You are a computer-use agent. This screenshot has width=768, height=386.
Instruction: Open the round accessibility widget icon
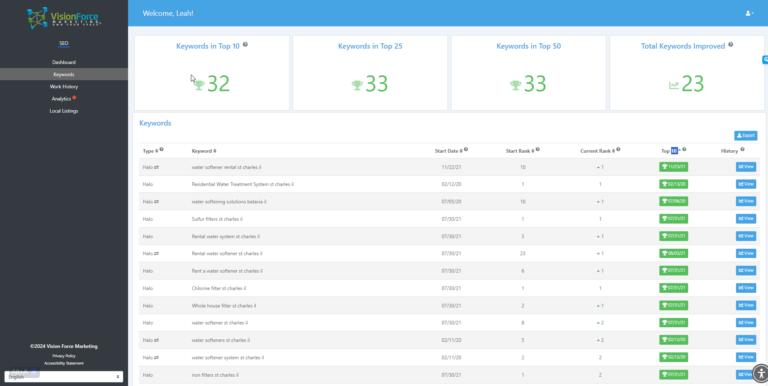point(760,373)
